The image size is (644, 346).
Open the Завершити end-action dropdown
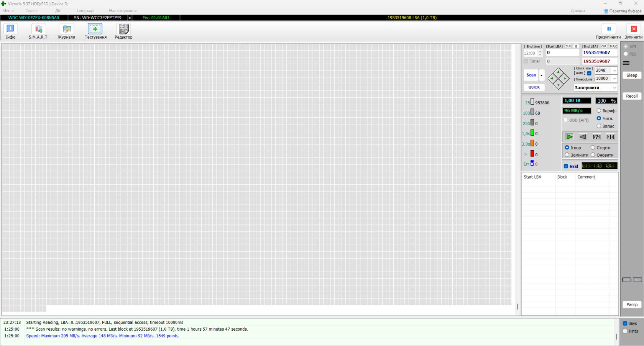(614, 88)
